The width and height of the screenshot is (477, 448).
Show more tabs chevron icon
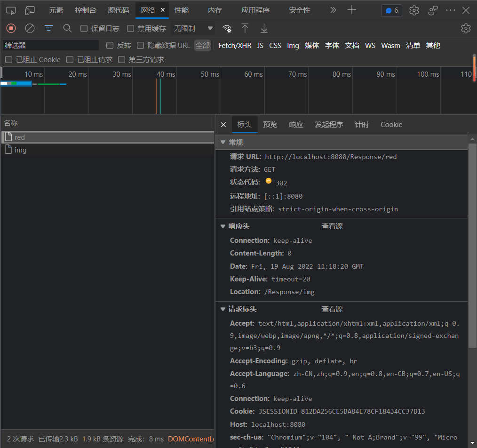334,10
